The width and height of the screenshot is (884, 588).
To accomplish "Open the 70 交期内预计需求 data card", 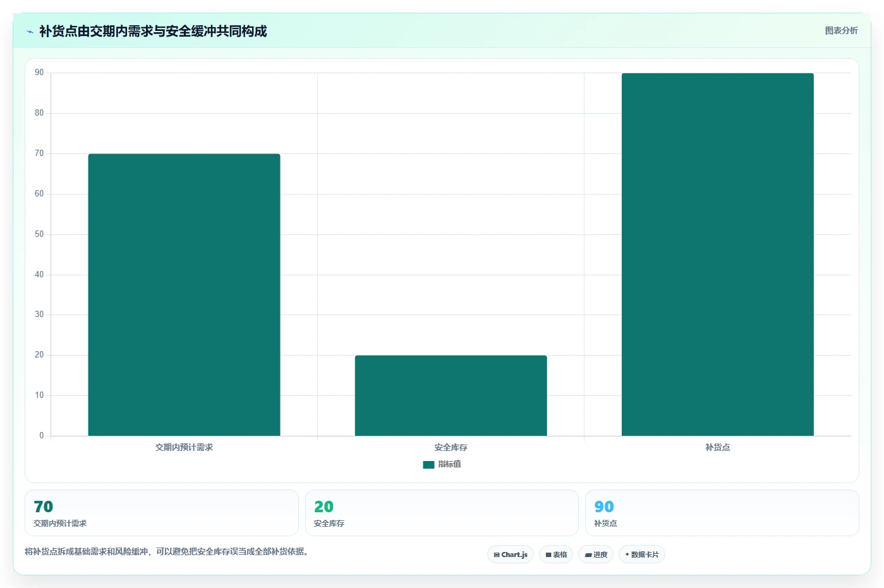I will [x=161, y=513].
